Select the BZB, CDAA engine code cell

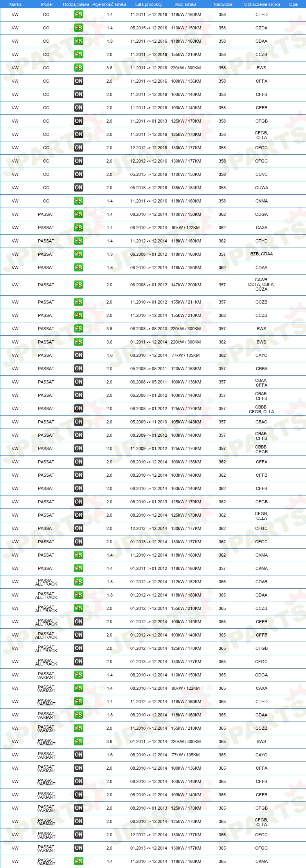point(261,254)
